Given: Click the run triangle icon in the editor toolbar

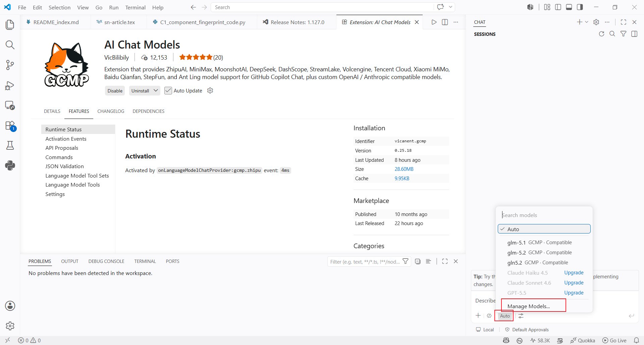Looking at the screenshot, I should [x=434, y=22].
